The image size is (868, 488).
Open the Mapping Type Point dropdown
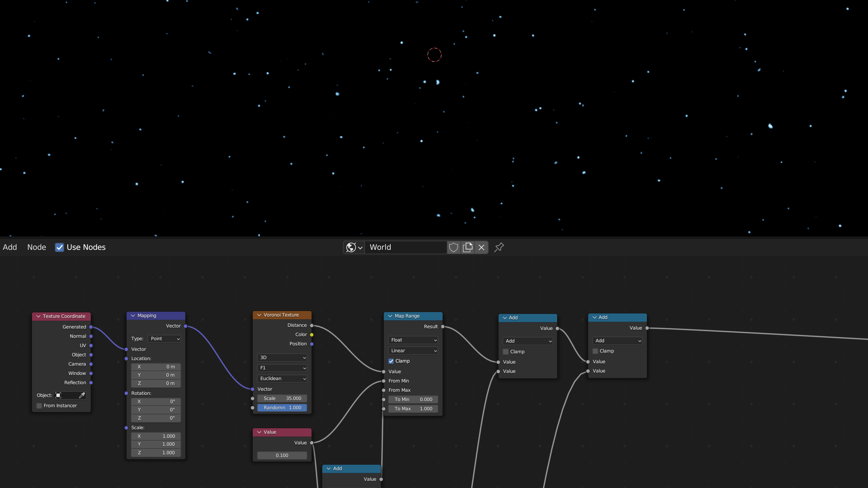tap(165, 339)
